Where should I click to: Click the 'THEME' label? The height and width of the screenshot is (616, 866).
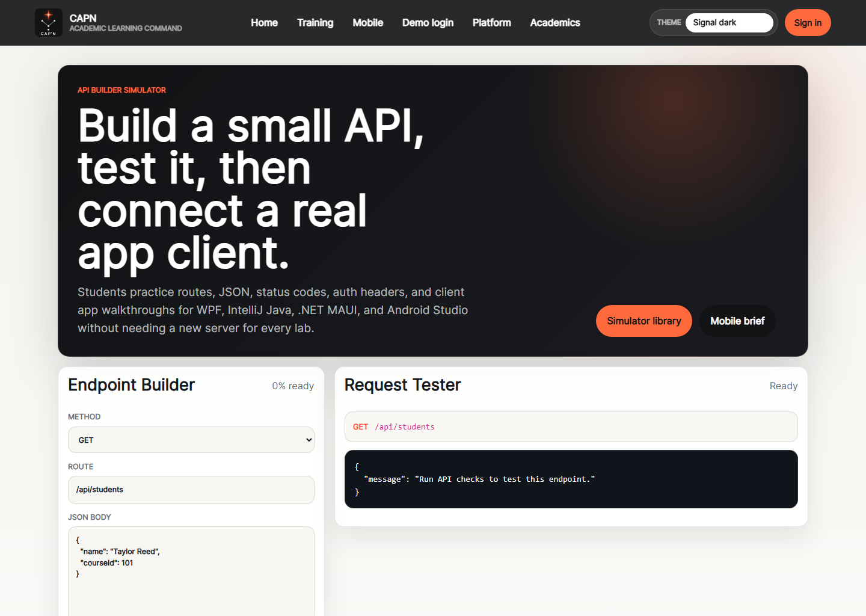pos(669,22)
